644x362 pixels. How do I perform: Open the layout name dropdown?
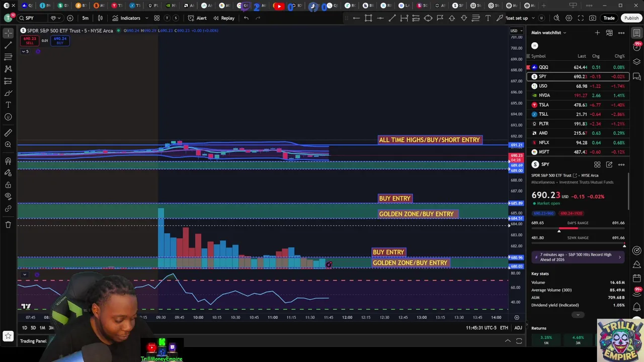click(x=532, y=18)
